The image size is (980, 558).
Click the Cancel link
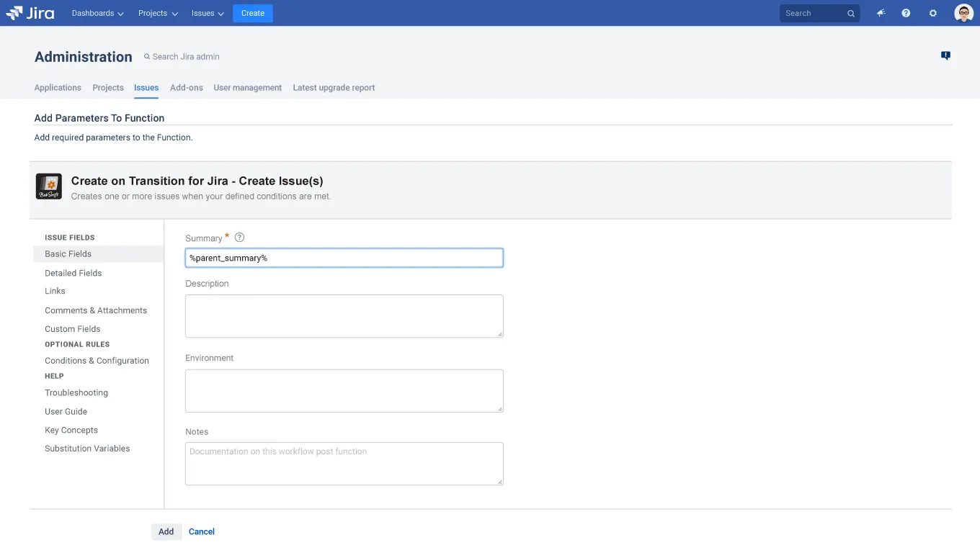coord(202,531)
